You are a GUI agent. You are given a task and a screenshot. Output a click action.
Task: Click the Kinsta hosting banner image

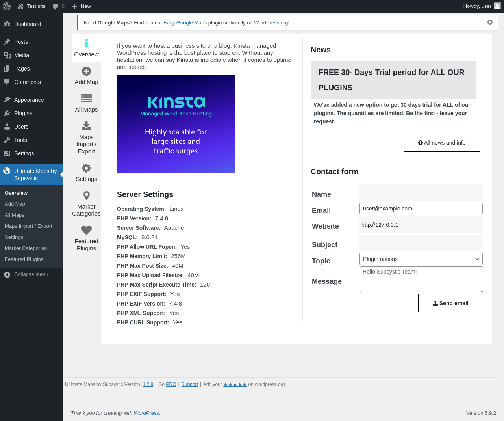[x=176, y=124]
